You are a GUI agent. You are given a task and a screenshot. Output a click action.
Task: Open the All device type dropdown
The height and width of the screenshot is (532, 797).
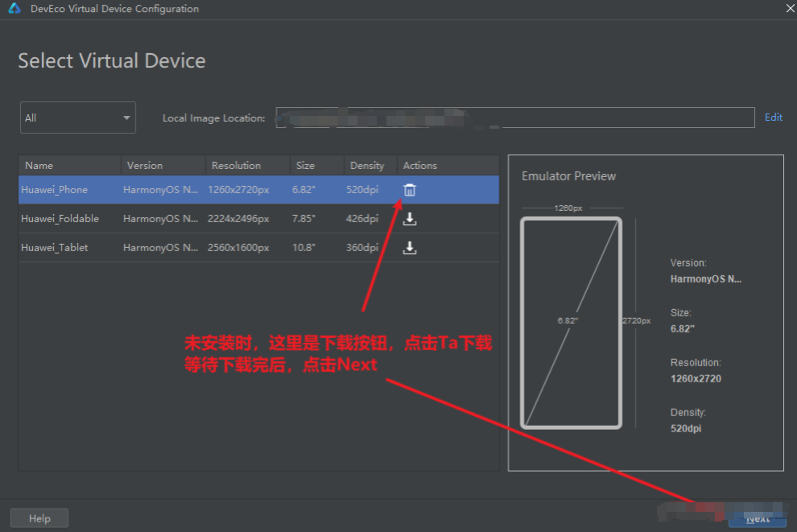[77, 118]
